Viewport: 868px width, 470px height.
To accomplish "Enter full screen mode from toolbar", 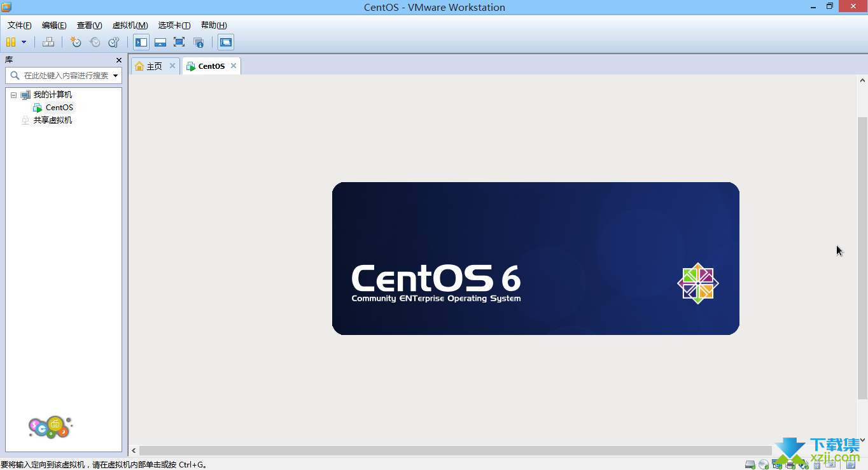I will click(179, 42).
